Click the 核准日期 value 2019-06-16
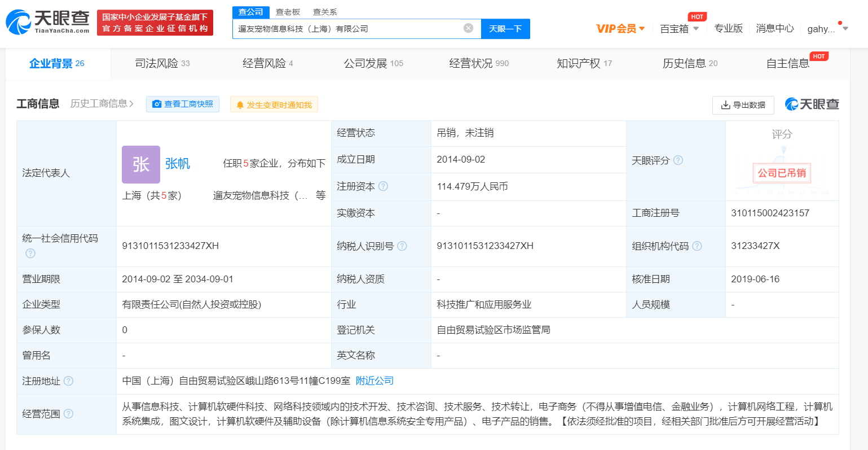 [755, 279]
